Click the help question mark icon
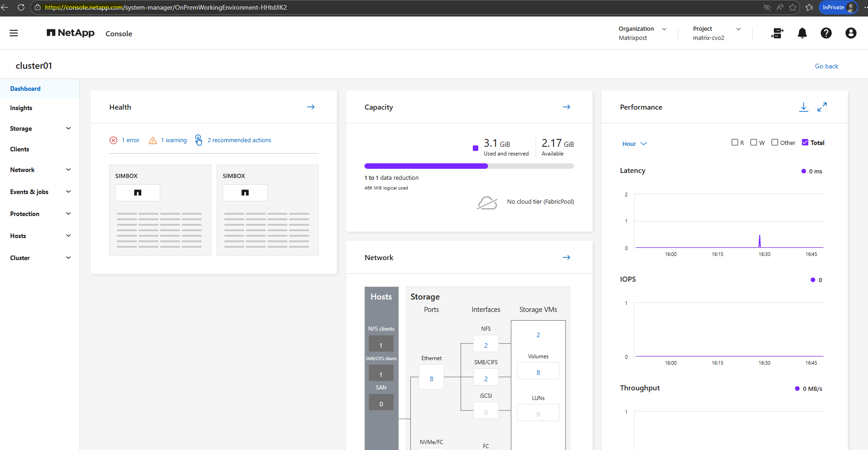The height and width of the screenshot is (450, 868). tap(826, 33)
